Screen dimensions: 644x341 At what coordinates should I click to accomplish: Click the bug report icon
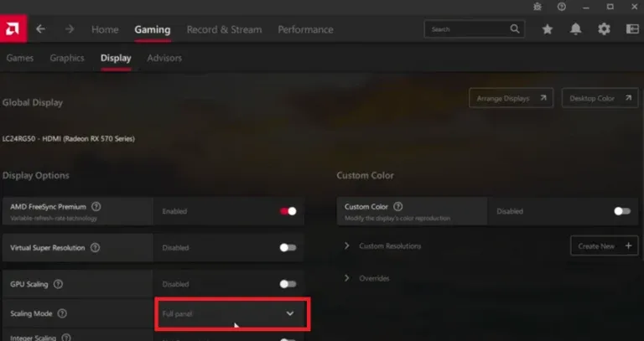tap(538, 7)
